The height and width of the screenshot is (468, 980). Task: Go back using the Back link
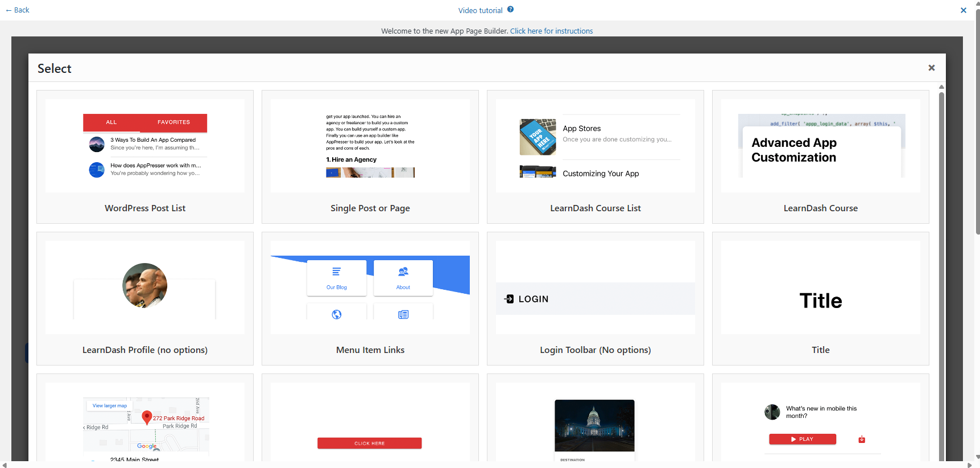pyautogui.click(x=18, y=10)
